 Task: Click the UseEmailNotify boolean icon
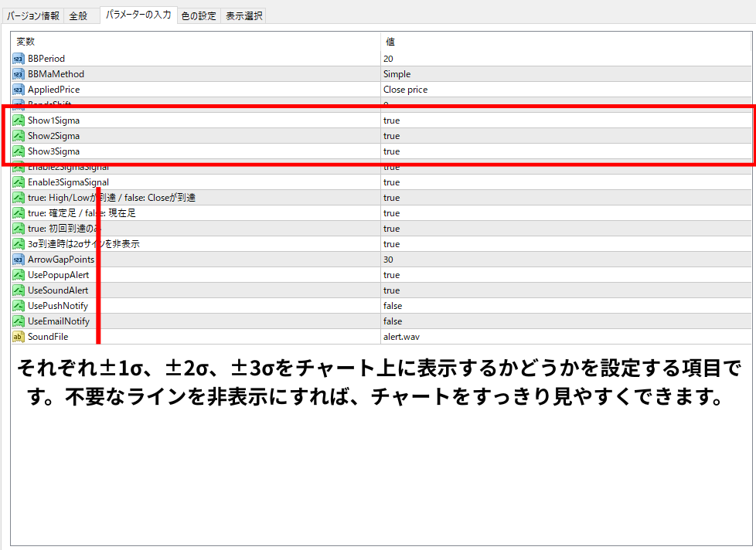[19, 321]
